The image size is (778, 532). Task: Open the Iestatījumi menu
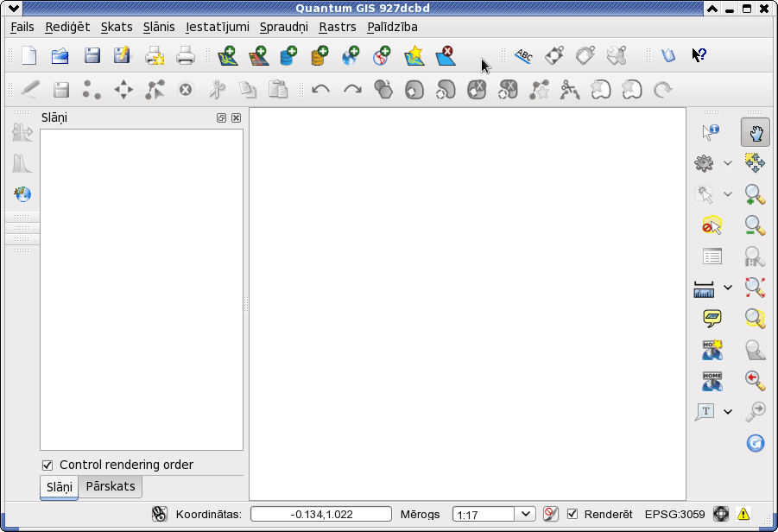coord(218,27)
